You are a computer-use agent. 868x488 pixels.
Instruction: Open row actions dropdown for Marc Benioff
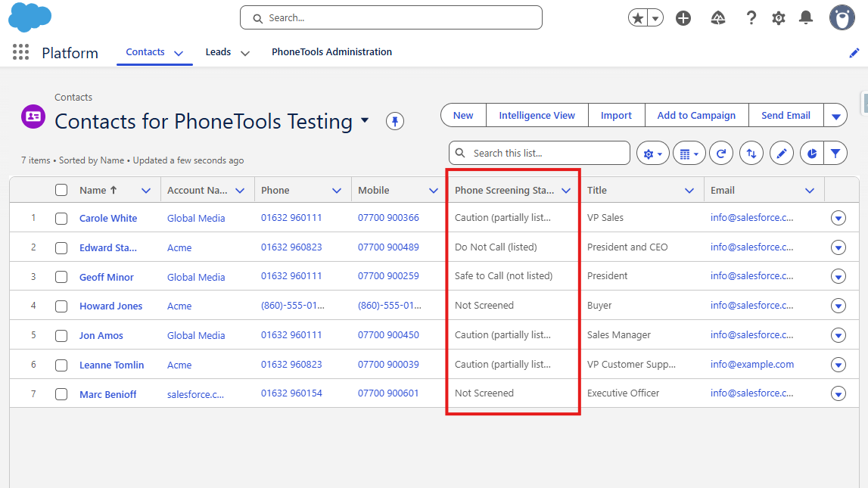[x=838, y=393]
